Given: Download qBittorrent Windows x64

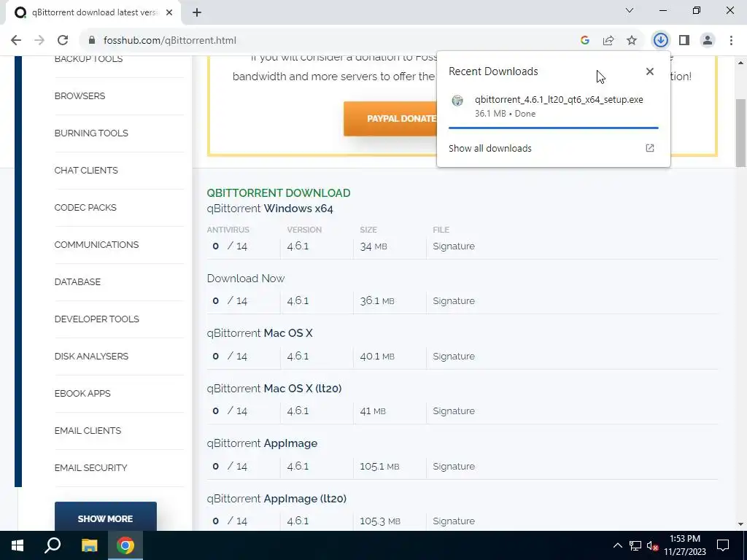Looking at the screenshot, I should 270,209.
